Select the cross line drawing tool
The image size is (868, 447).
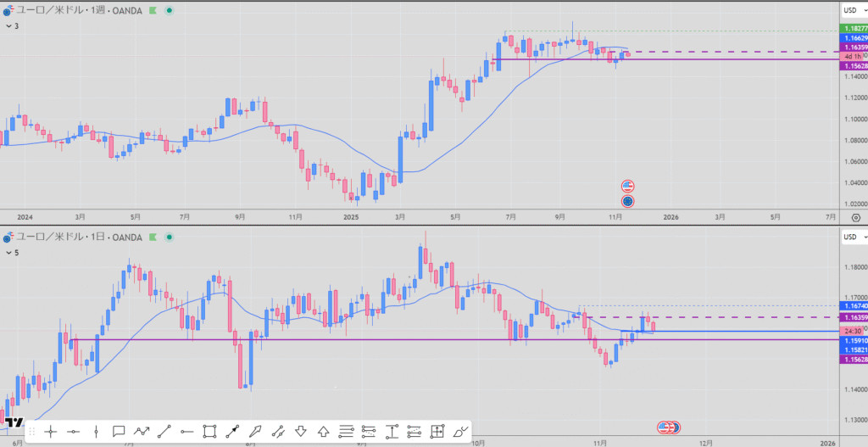[51, 432]
